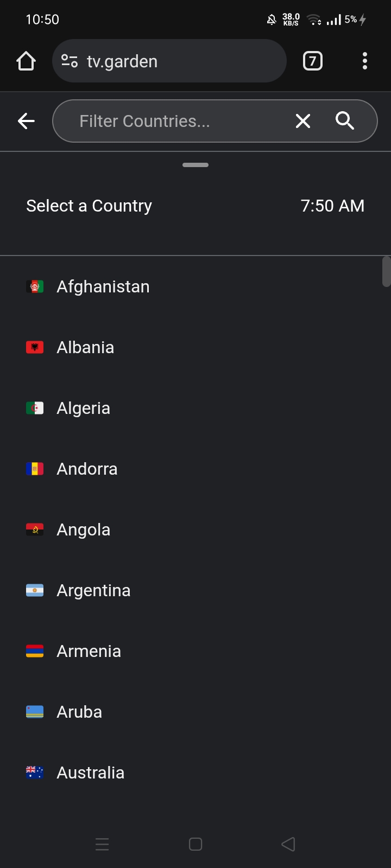Tap the magnifier search icon
The image size is (391, 868).
(345, 121)
